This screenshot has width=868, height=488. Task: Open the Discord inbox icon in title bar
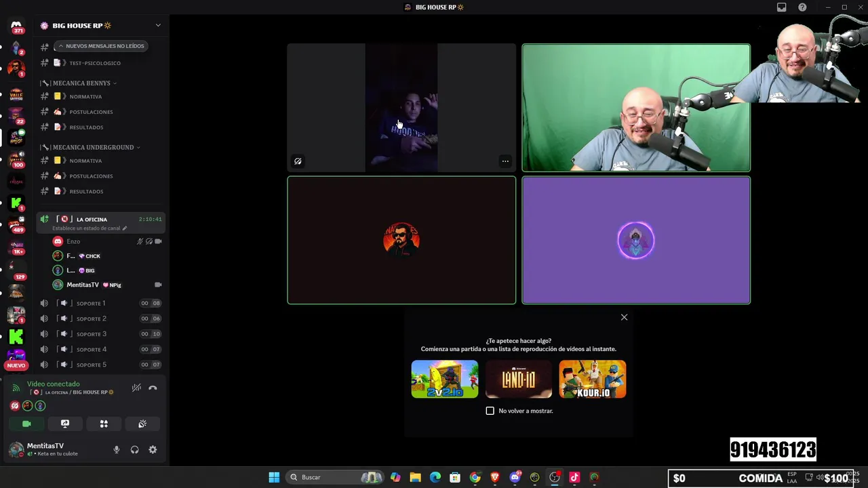[x=781, y=7]
